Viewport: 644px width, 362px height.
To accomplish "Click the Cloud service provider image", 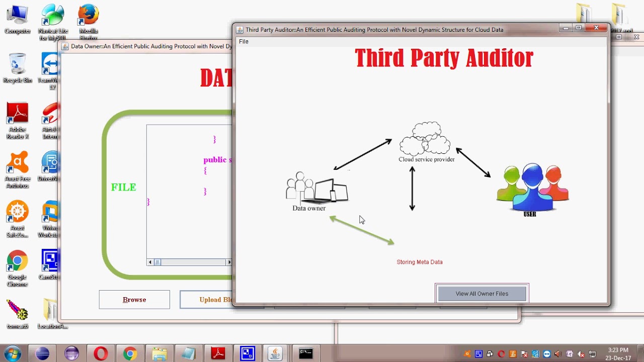I will [x=426, y=142].
